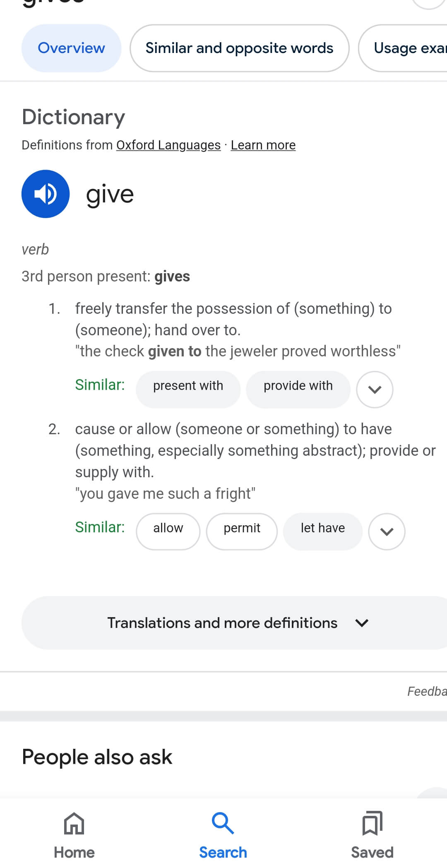This screenshot has width=447, height=868.
Task: Open the Oxford Languages link
Action: click(168, 145)
